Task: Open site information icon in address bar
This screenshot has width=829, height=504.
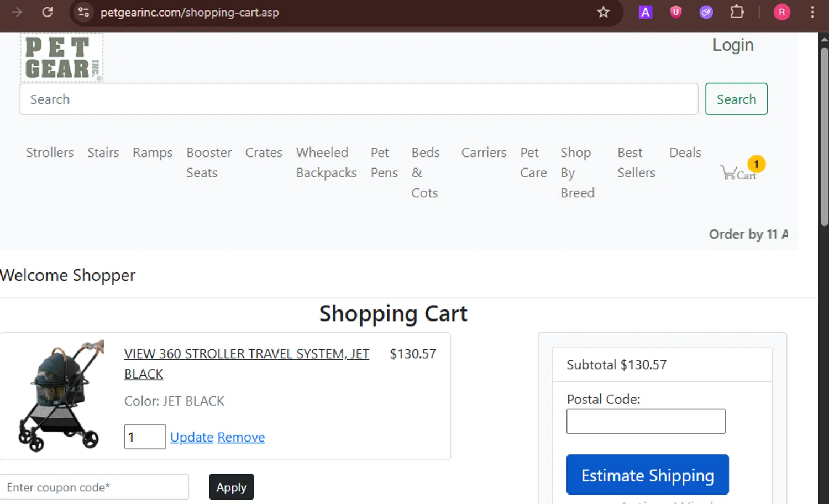Action: click(83, 12)
